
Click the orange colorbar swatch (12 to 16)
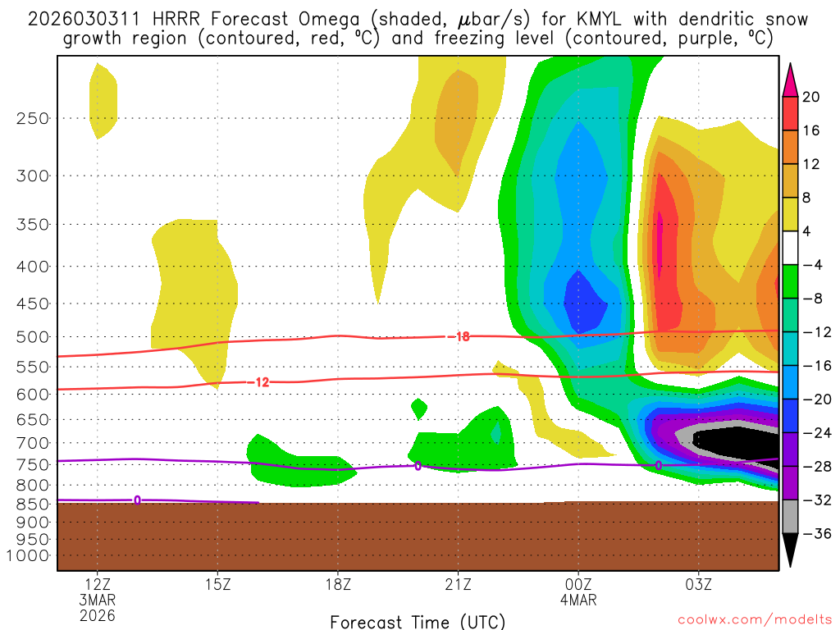[790, 148]
